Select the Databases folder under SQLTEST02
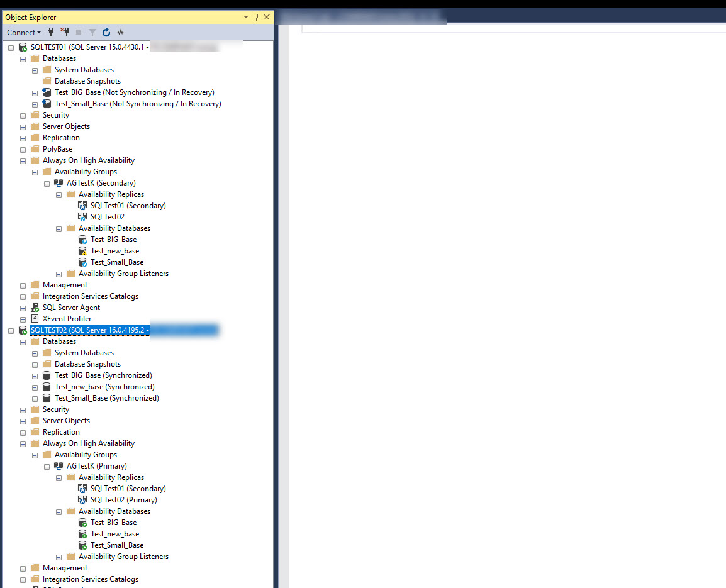 click(x=59, y=341)
